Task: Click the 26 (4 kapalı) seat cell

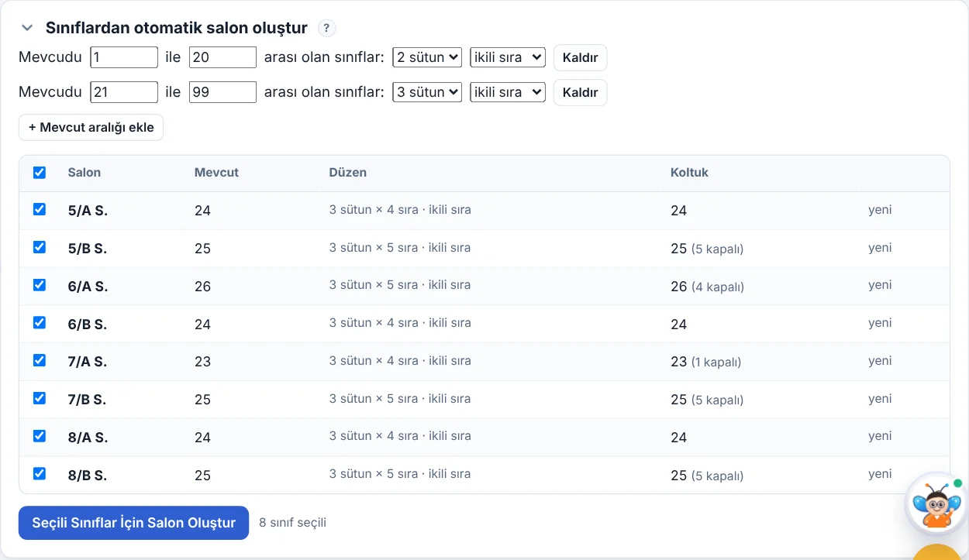Action: (707, 287)
